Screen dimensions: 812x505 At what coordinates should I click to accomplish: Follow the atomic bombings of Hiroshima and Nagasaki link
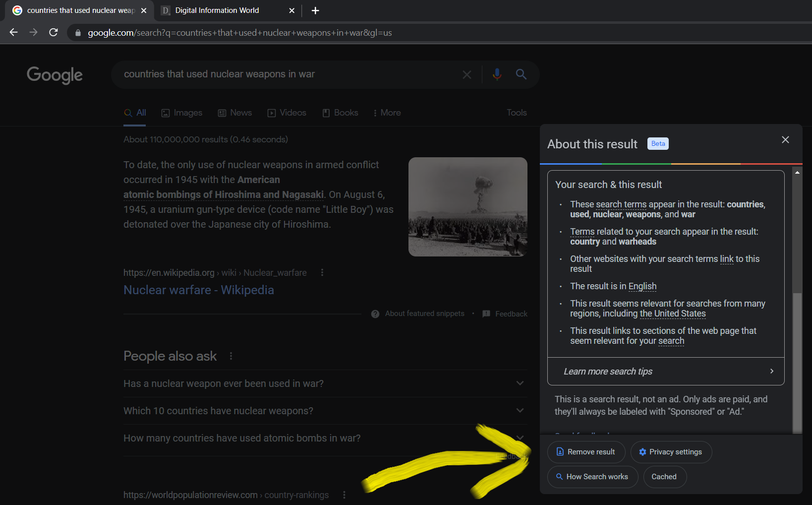224,195
